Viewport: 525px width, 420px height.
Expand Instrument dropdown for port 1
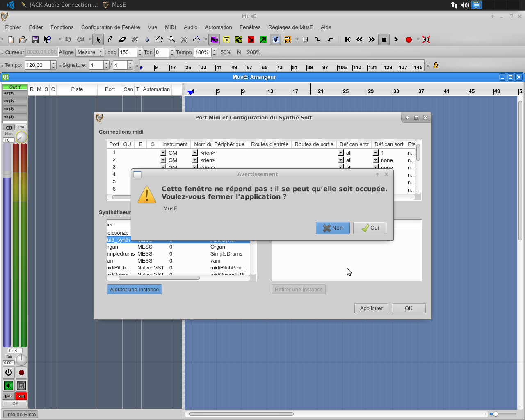tap(163, 153)
